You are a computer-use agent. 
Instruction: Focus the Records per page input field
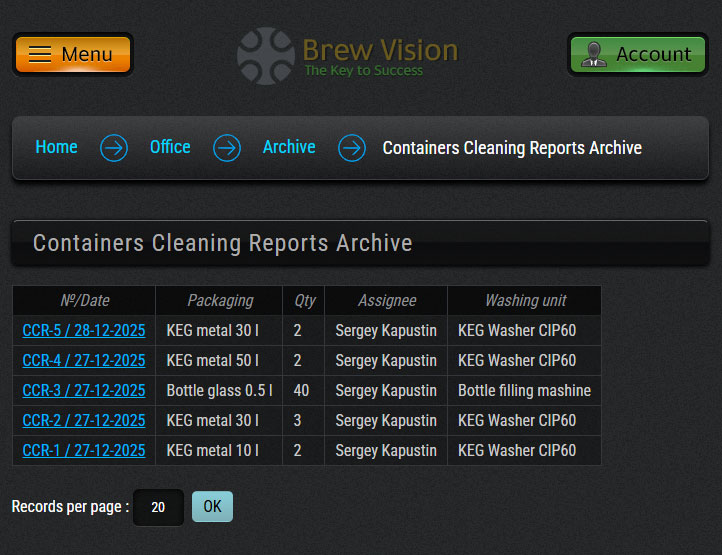(x=158, y=507)
